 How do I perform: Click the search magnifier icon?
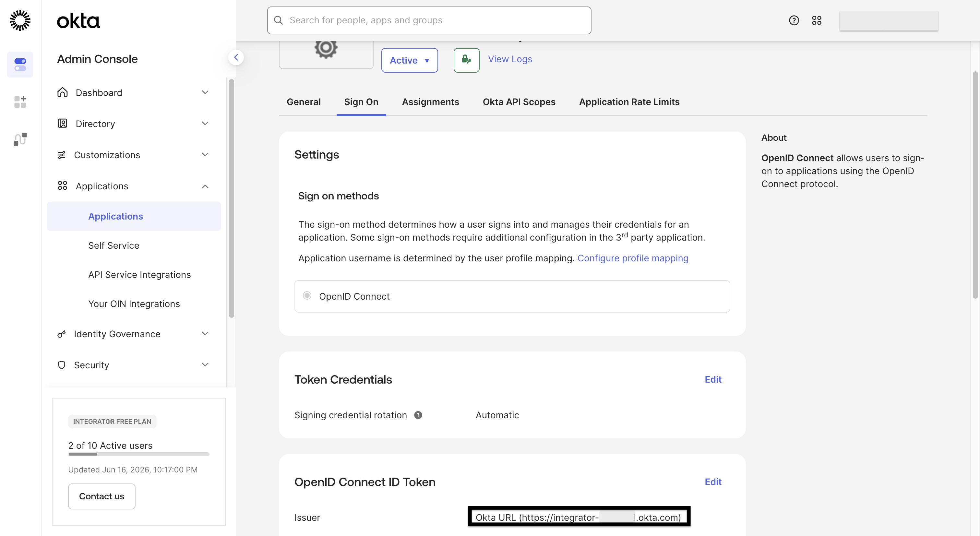[279, 20]
